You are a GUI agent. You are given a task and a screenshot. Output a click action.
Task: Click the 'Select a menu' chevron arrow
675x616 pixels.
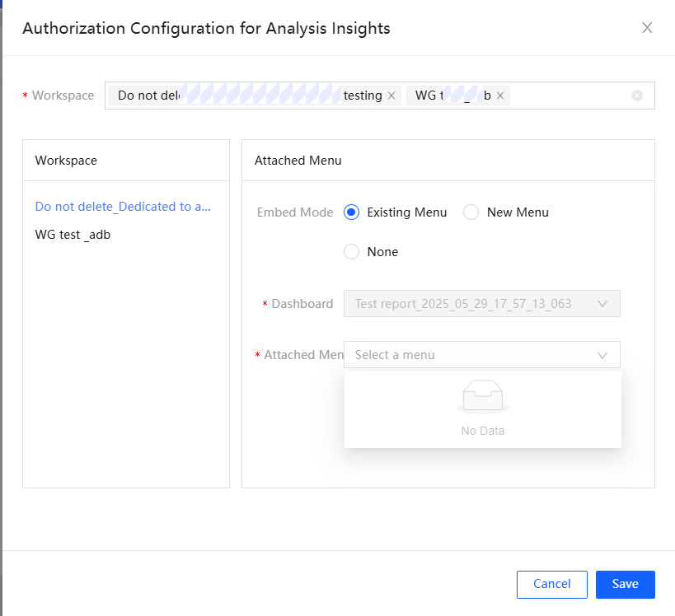602,355
